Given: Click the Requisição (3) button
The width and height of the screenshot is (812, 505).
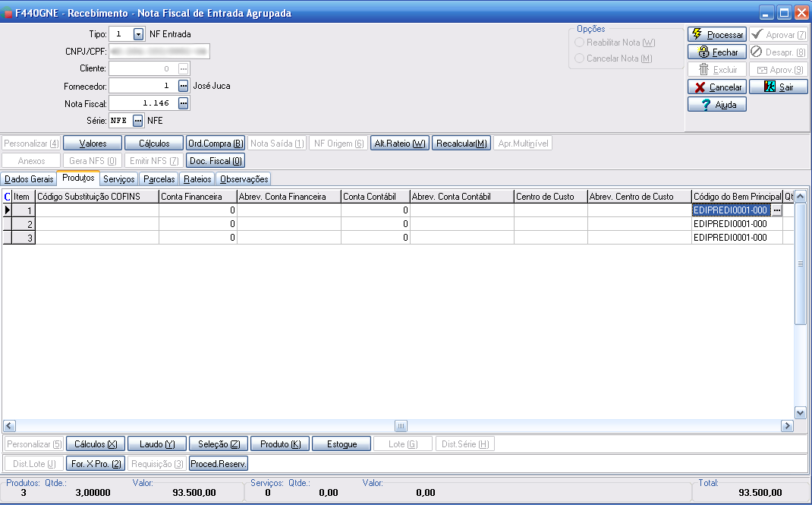Looking at the screenshot, I should tap(157, 463).
